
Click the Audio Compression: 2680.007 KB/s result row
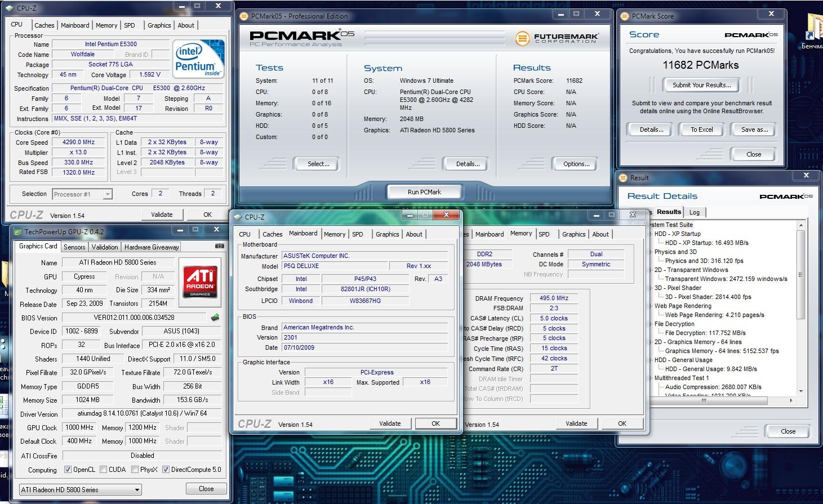click(x=713, y=387)
